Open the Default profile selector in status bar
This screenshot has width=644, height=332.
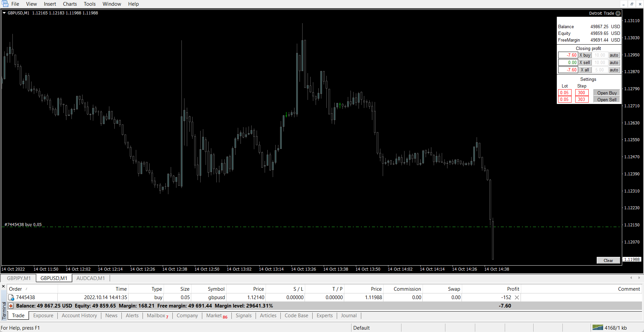(361, 328)
